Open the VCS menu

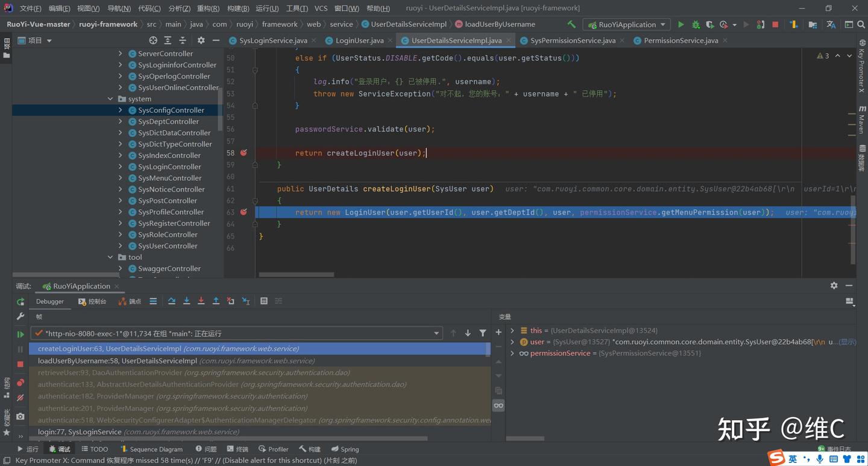click(321, 8)
